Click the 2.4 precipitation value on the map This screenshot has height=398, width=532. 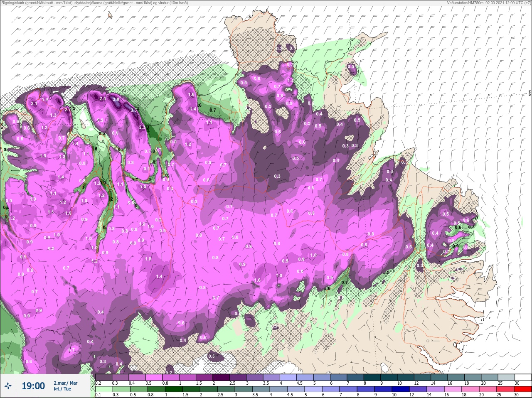pyautogui.click(x=103, y=98)
